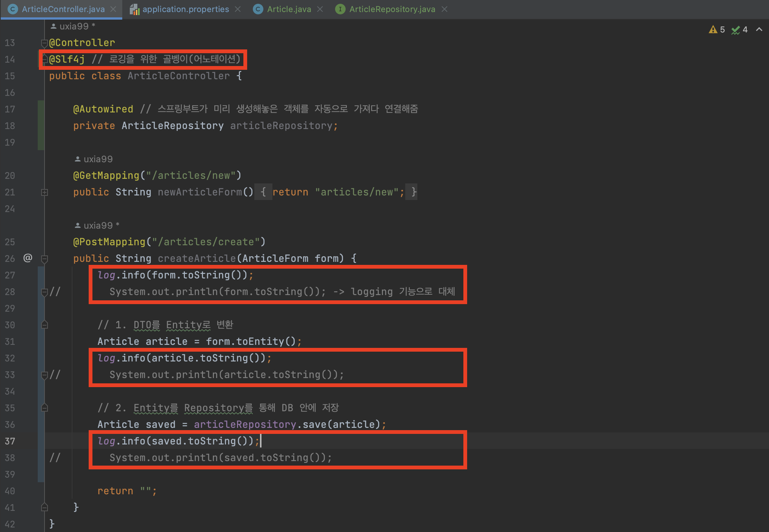
Task: Collapse the class fold marker at @Controller
Action: tap(44, 43)
